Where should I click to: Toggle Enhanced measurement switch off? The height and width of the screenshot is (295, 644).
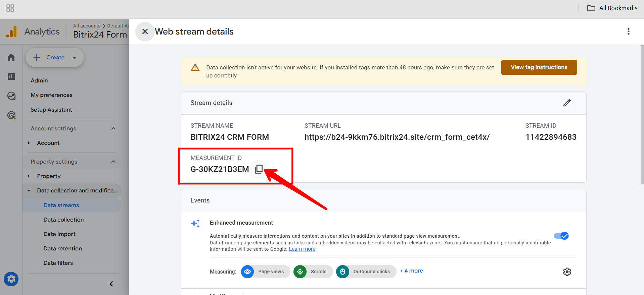[561, 236]
